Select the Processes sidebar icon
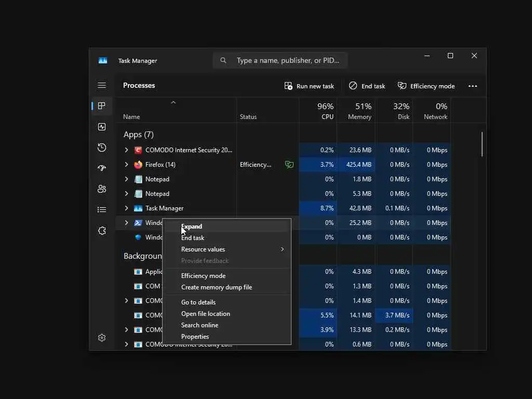Image resolution: width=532 pixels, height=399 pixels. click(x=102, y=106)
